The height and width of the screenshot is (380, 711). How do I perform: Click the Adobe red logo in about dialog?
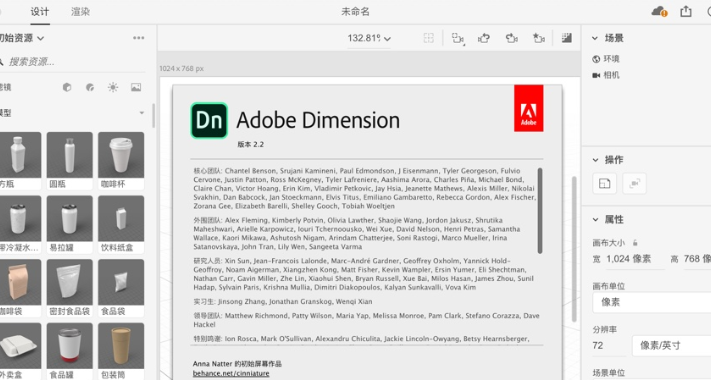coord(528,108)
